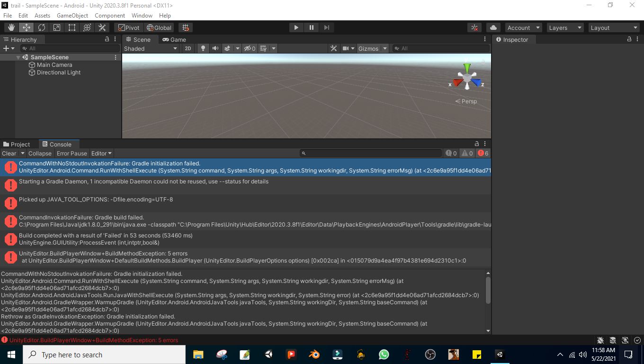Toggle grid snapping in main toolbar
This screenshot has height=364, width=644.
pyautogui.click(x=186, y=27)
